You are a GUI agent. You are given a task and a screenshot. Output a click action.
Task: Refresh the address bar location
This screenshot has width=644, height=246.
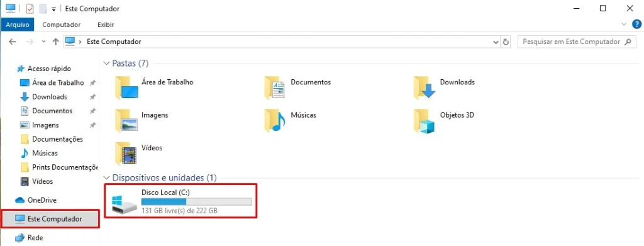point(506,42)
